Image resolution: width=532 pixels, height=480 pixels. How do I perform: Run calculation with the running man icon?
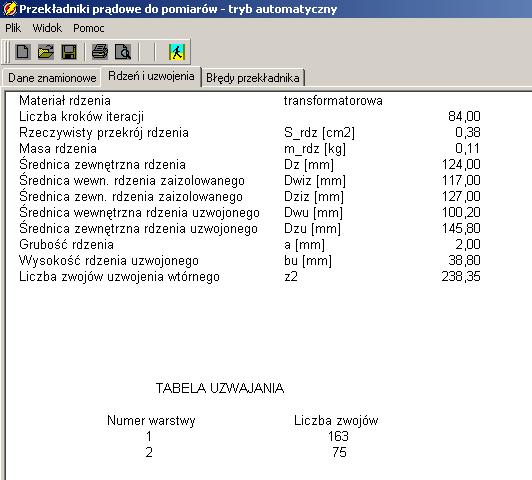tap(177, 52)
